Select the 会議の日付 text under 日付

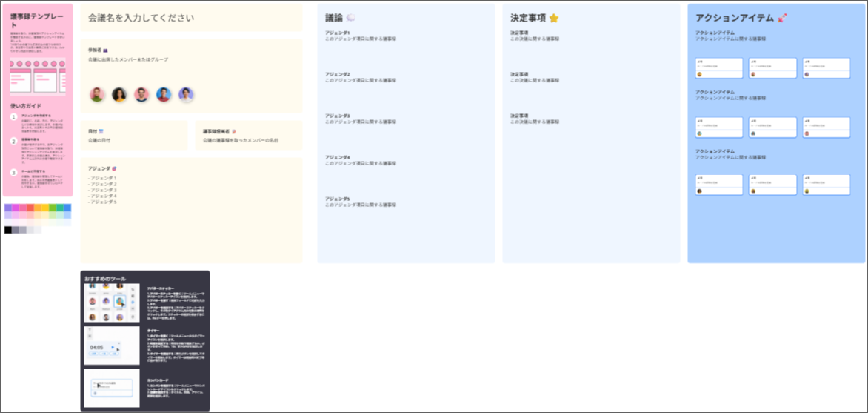tap(99, 139)
